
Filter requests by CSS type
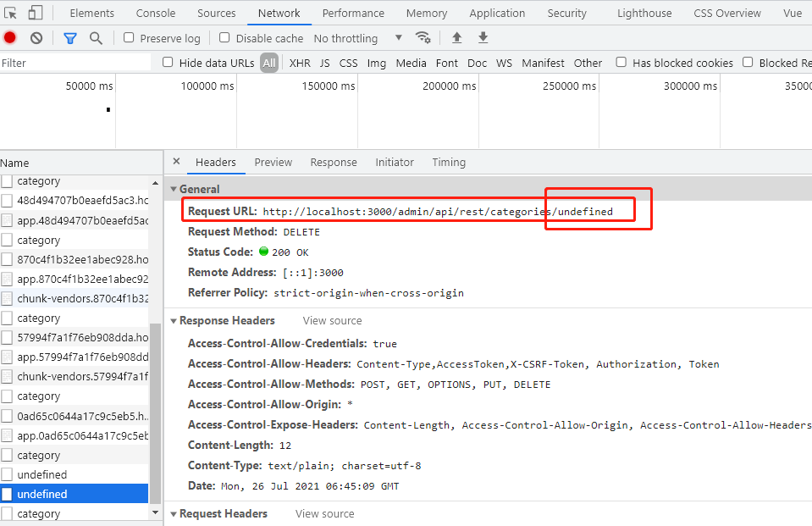(349, 63)
